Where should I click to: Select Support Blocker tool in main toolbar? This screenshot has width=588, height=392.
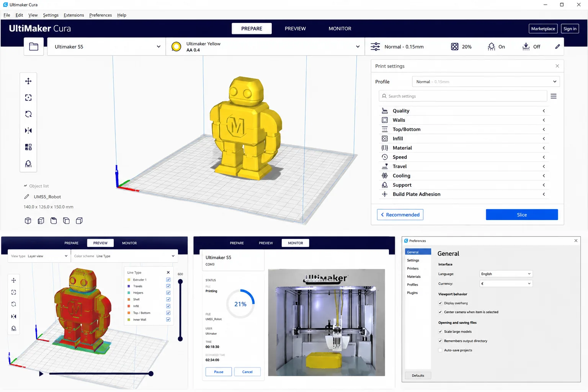pyautogui.click(x=28, y=164)
